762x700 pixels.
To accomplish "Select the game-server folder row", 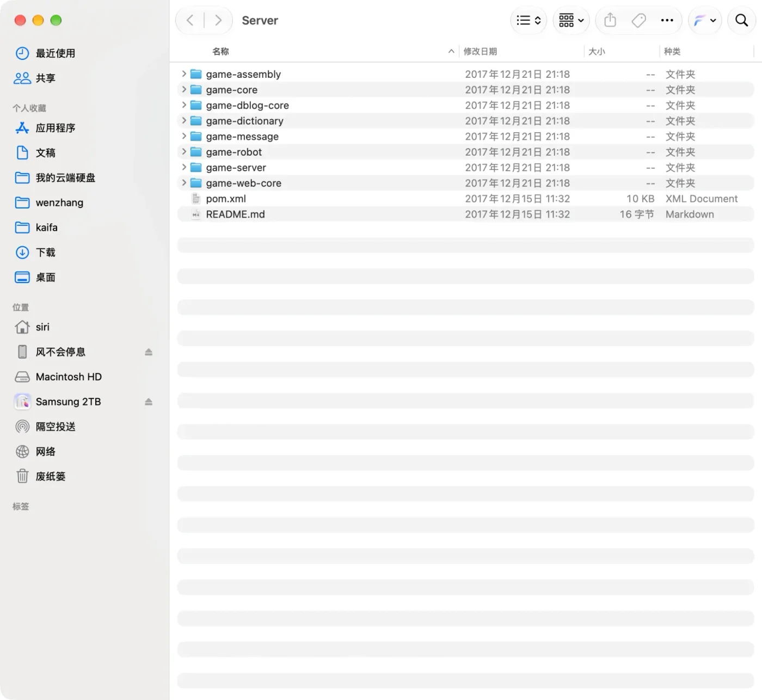I will click(466, 168).
